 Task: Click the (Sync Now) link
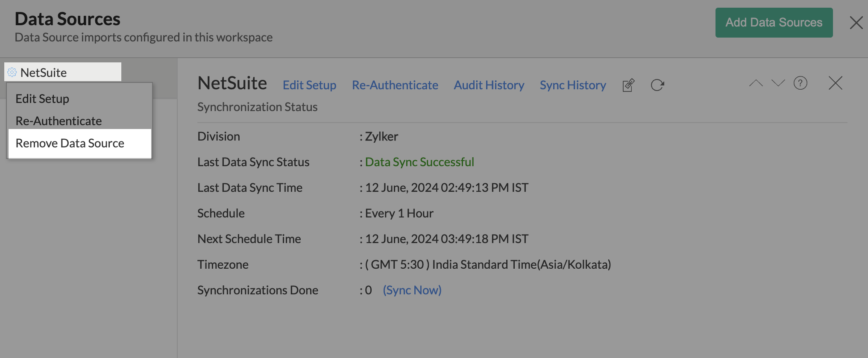coord(412,290)
